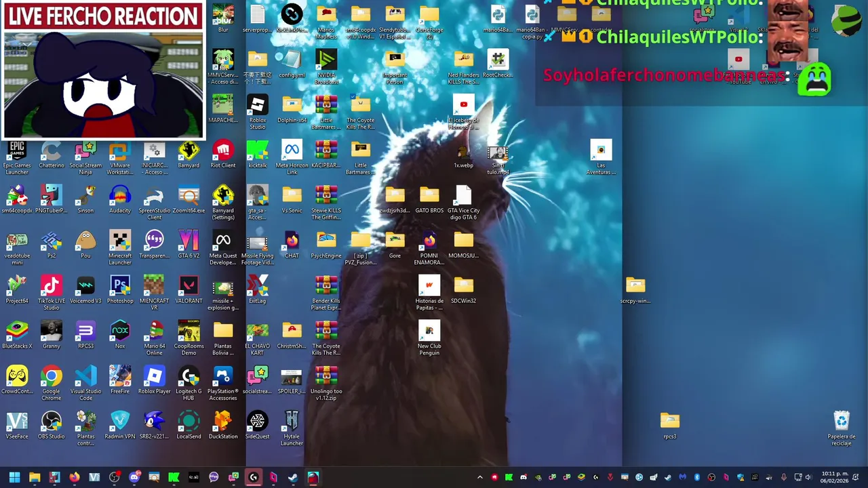Open File Explorer from taskbar
This screenshot has width=868, height=488.
tap(35, 478)
